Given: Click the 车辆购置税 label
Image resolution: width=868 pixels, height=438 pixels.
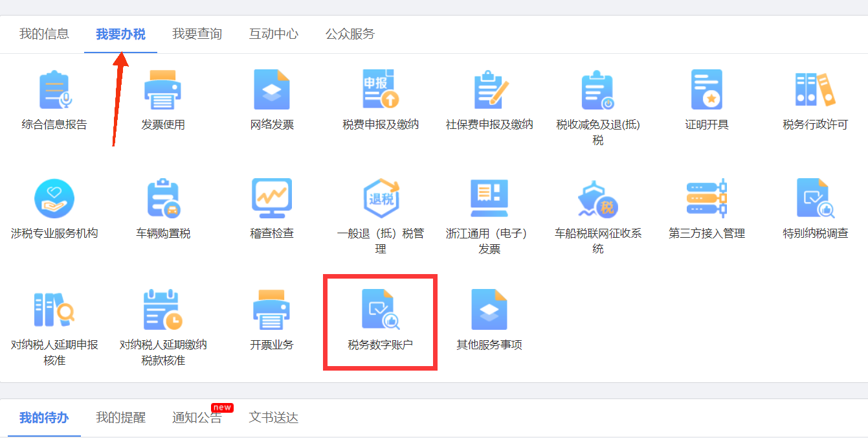Looking at the screenshot, I should (163, 233).
